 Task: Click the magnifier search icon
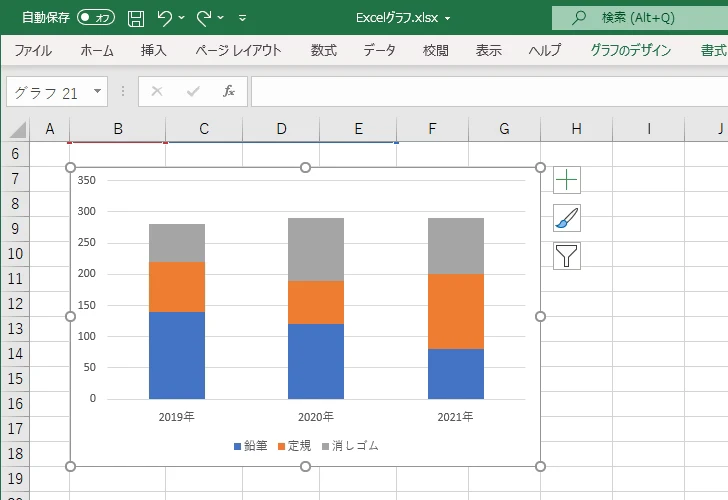pos(578,18)
